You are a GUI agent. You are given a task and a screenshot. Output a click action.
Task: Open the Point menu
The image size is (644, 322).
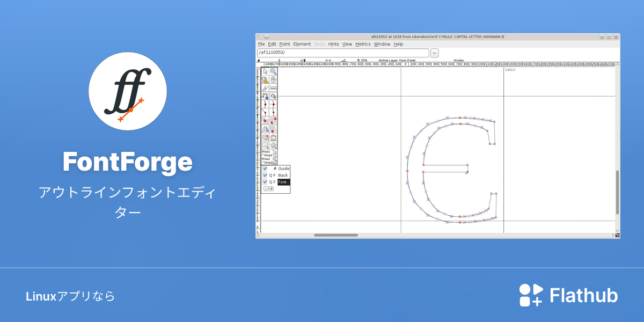[x=284, y=44]
